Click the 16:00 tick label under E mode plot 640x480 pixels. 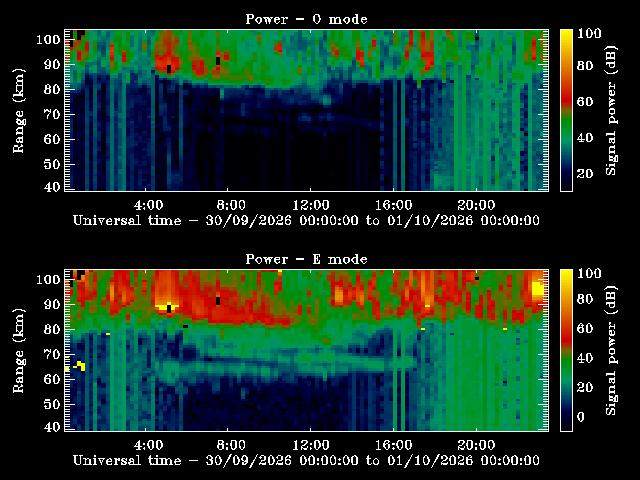point(394,444)
